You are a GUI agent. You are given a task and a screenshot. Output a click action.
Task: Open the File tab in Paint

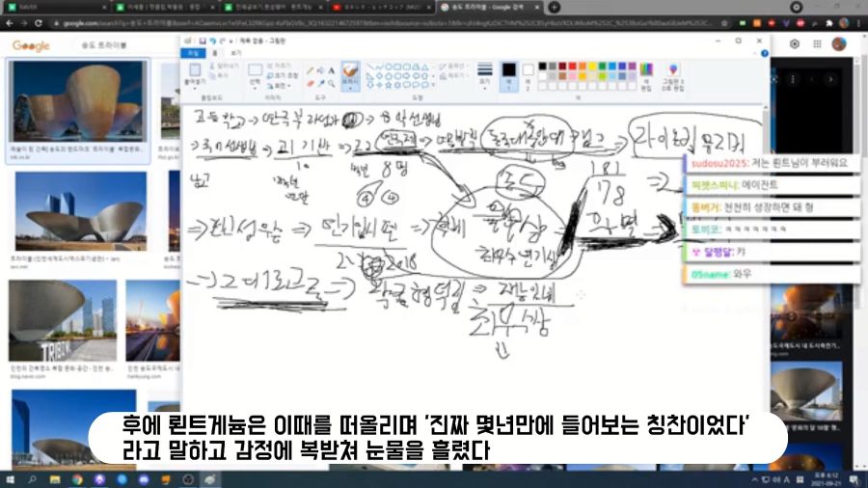tap(193, 53)
